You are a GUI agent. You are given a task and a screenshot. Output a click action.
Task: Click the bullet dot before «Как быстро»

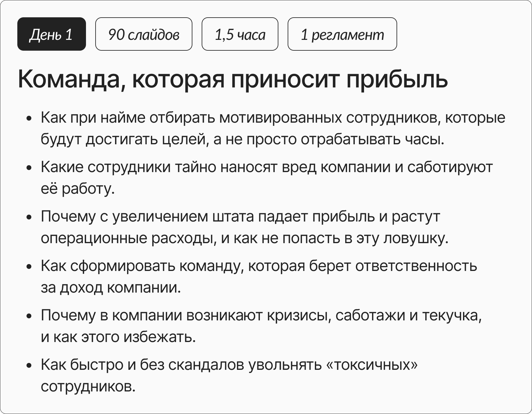(x=29, y=365)
